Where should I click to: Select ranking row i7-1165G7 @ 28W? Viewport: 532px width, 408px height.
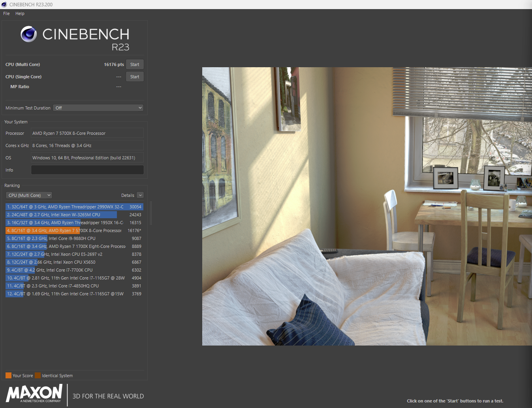tap(74, 278)
